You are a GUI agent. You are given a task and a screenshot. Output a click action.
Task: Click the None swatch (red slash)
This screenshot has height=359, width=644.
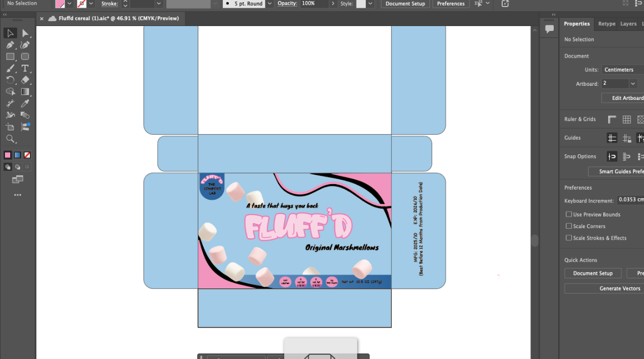(x=27, y=155)
